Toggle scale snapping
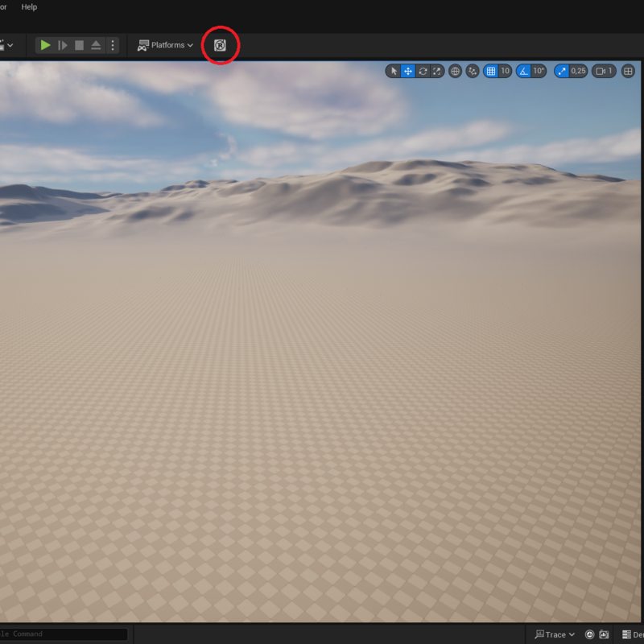 click(x=561, y=71)
